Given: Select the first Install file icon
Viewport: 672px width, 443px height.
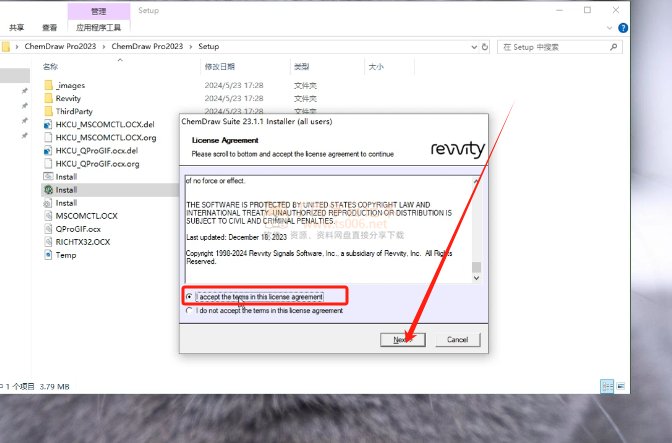Looking at the screenshot, I should coord(48,177).
